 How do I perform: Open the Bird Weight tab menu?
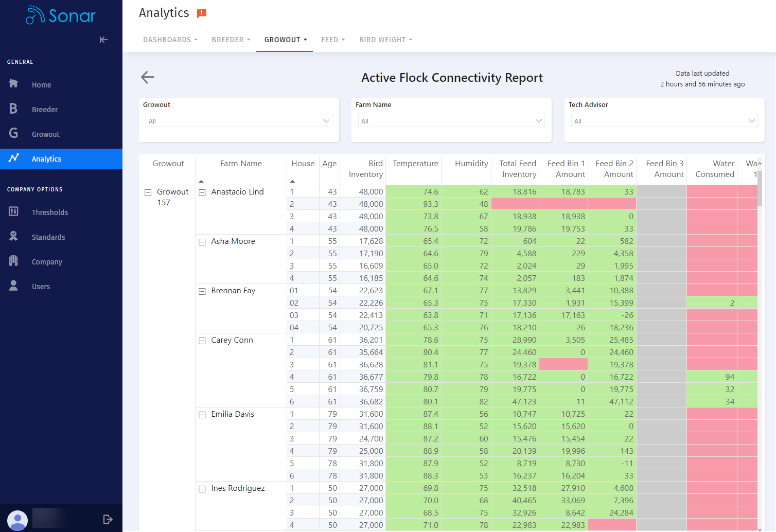[x=386, y=40]
